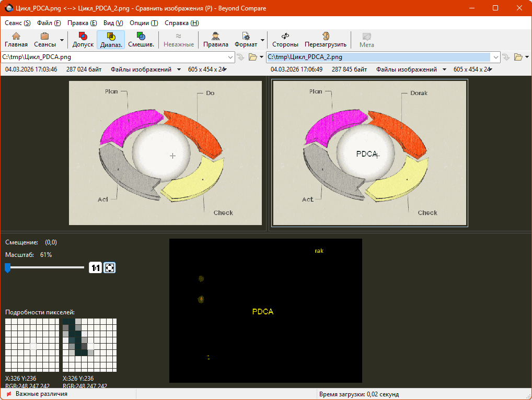The height and width of the screenshot is (400, 532).
Task: Click the Формат format icon
Action: pos(246,40)
